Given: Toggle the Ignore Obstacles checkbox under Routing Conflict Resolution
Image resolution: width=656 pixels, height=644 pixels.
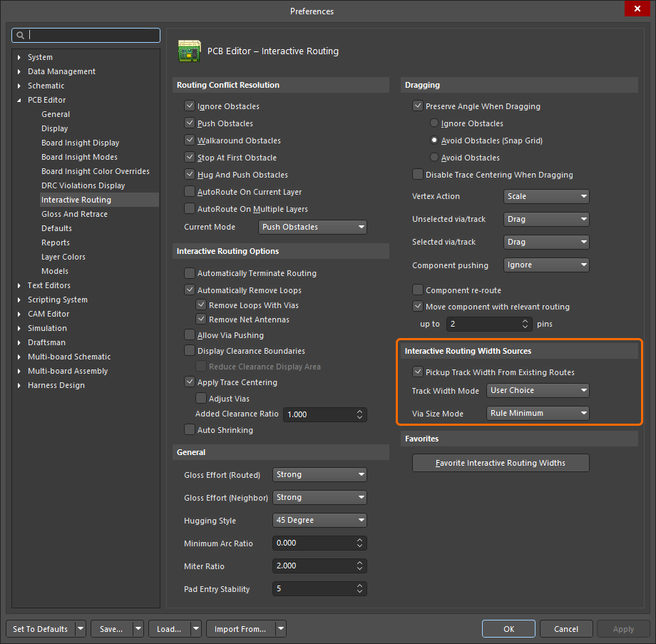Looking at the screenshot, I should [190, 106].
